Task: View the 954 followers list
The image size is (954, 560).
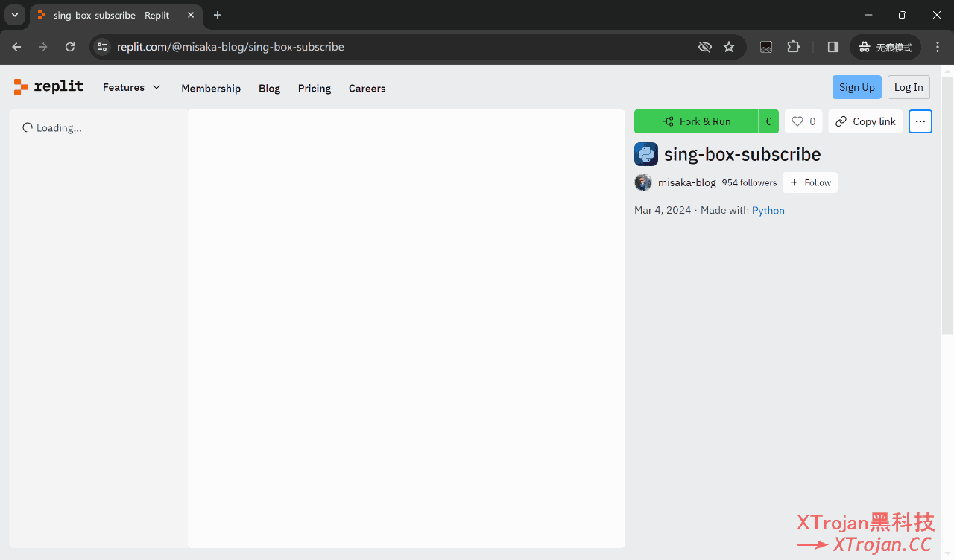Action: click(749, 182)
